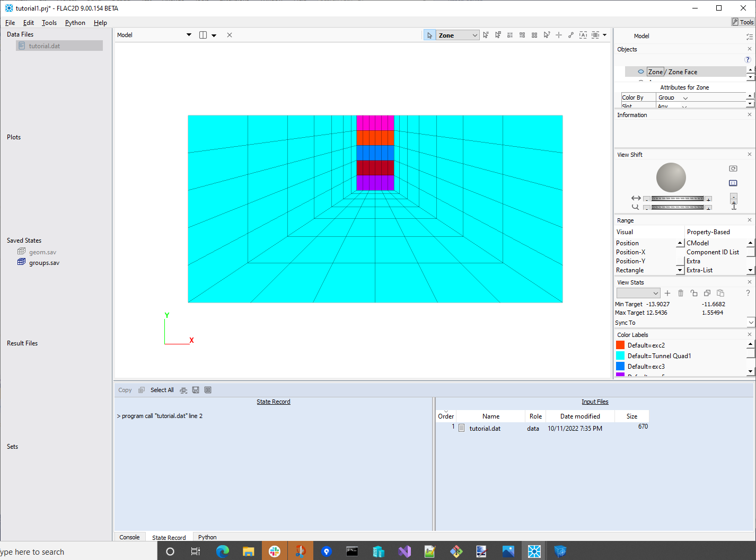
Task: Toggle the unlock icon in View Stats
Action: tap(693, 293)
